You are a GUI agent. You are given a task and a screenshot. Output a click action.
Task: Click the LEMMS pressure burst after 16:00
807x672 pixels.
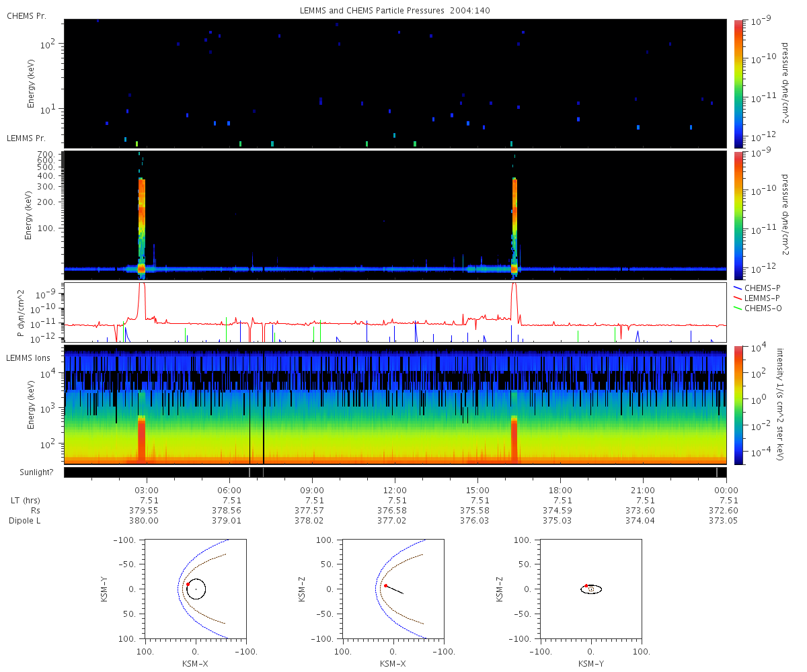[x=514, y=222]
